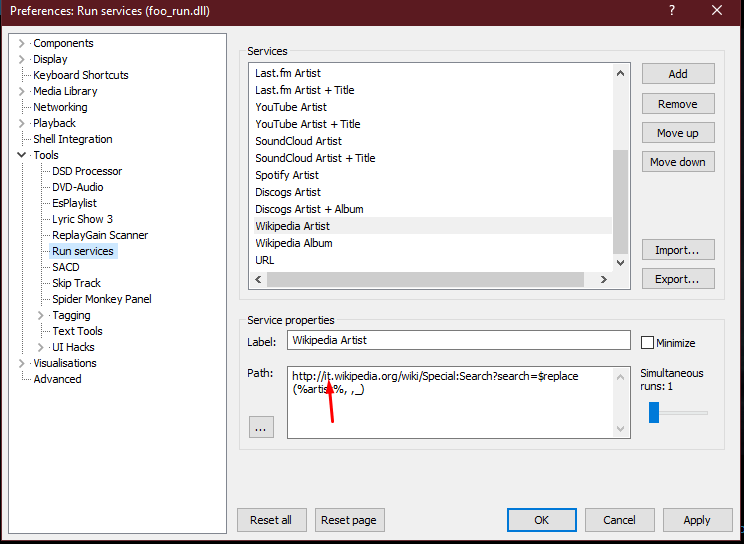This screenshot has height=544, width=744.
Task: Click the Apply button
Action: (x=696, y=520)
